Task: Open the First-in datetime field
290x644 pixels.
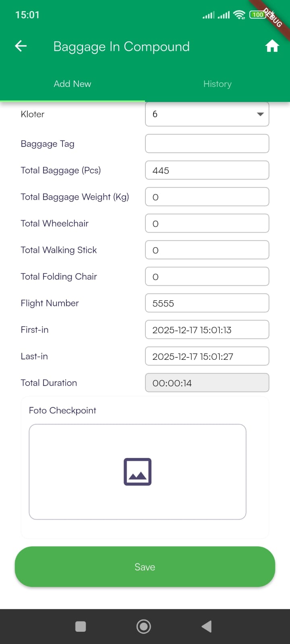Action: [207, 330]
